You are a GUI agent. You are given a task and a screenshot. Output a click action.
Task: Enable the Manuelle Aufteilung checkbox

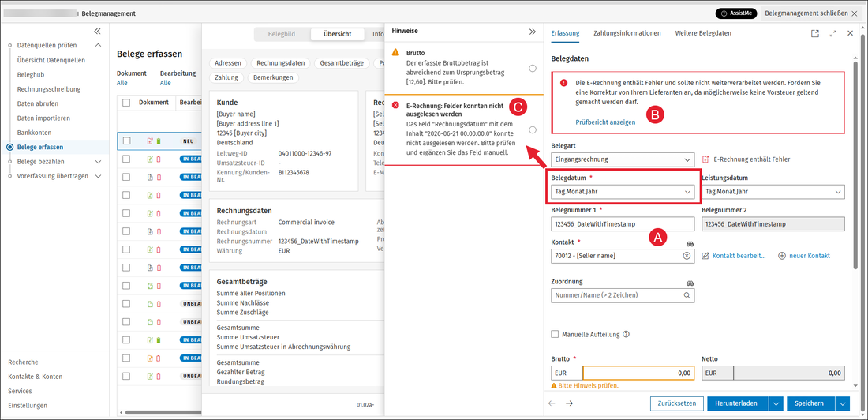tap(556, 334)
